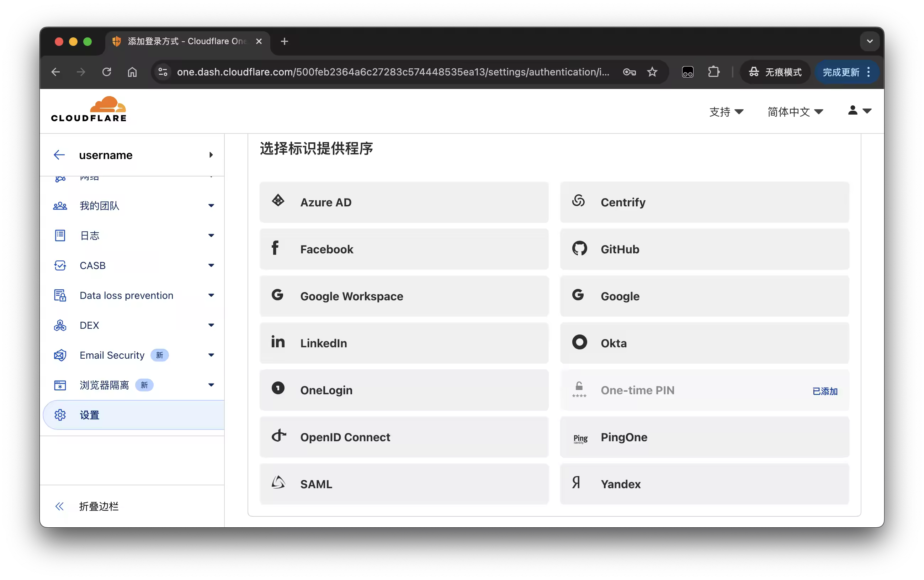The width and height of the screenshot is (924, 580).
Task: Open the user account dropdown
Action: pyautogui.click(x=859, y=111)
